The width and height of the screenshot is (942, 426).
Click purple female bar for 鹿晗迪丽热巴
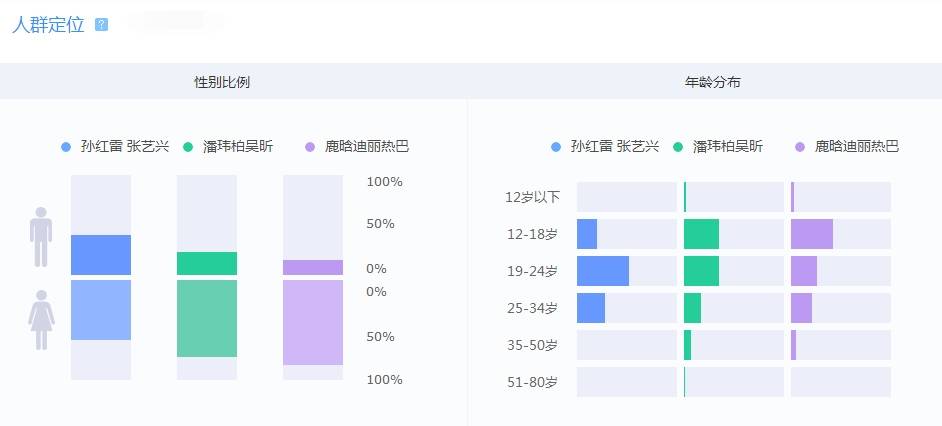[313, 322]
